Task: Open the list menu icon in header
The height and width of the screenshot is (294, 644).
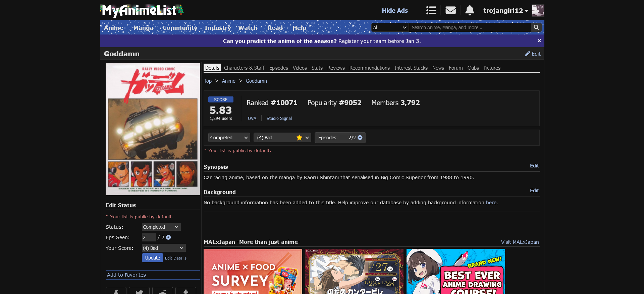Action: pos(431,10)
